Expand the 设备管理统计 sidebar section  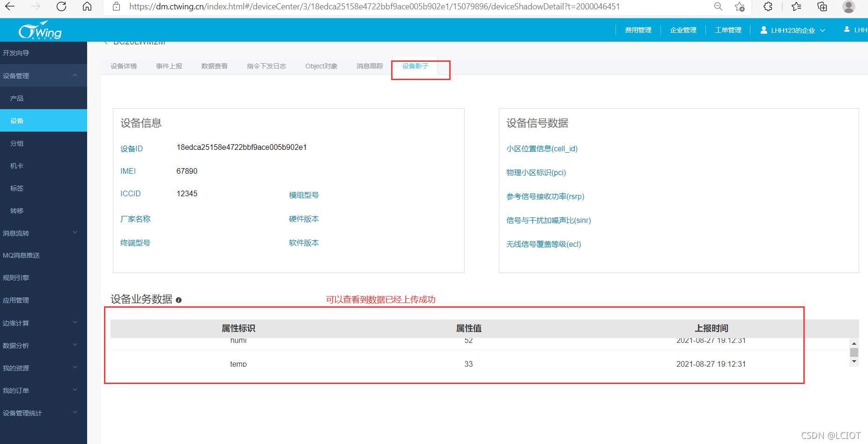(x=44, y=413)
